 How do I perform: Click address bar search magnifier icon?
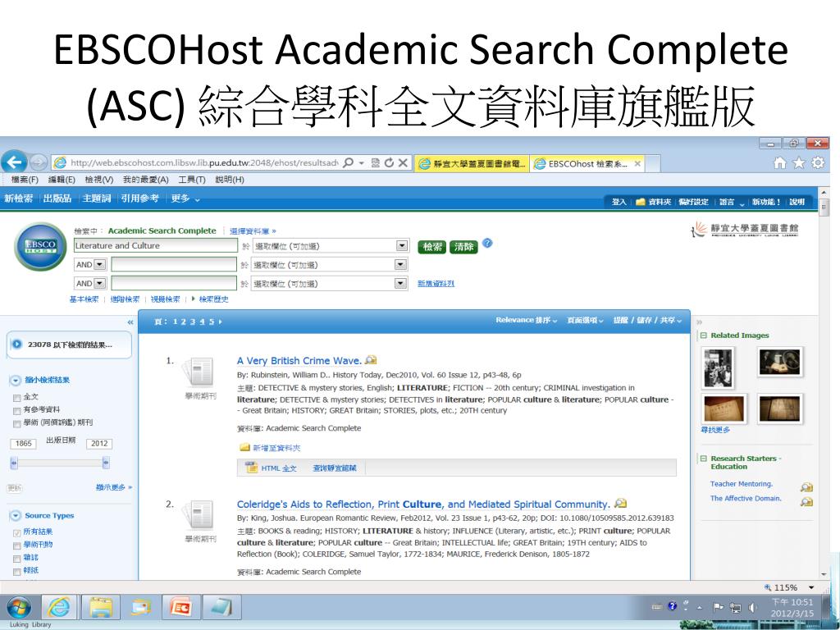[348, 162]
